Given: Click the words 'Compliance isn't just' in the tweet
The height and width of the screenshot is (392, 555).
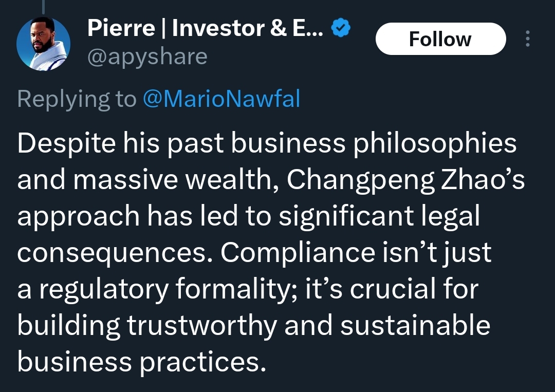Looking at the screenshot, I should (x=356, y=253).
